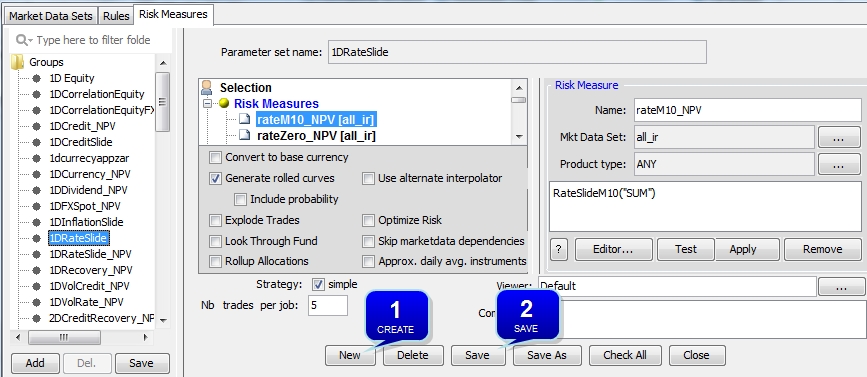Click Groups horizontal scroll right arrow
The height and width of the screenshot is (377, 867).
tap(146, 337)
